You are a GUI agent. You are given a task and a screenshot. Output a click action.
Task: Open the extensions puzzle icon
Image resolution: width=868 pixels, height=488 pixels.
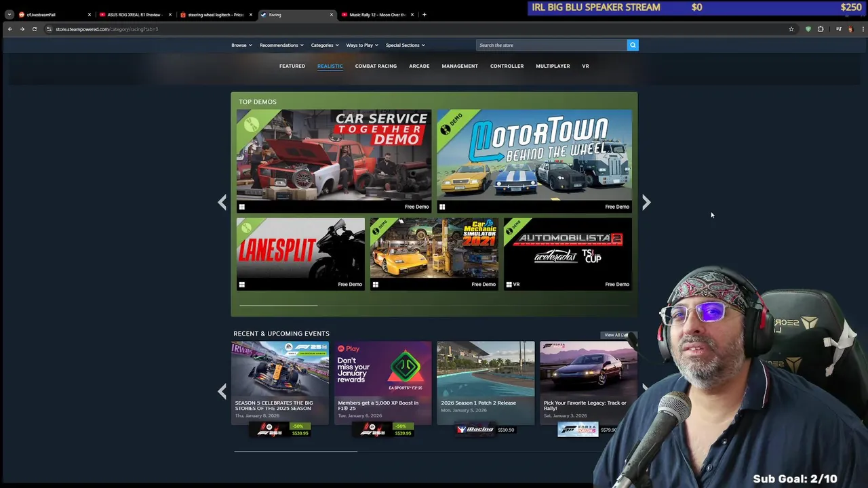821,29
